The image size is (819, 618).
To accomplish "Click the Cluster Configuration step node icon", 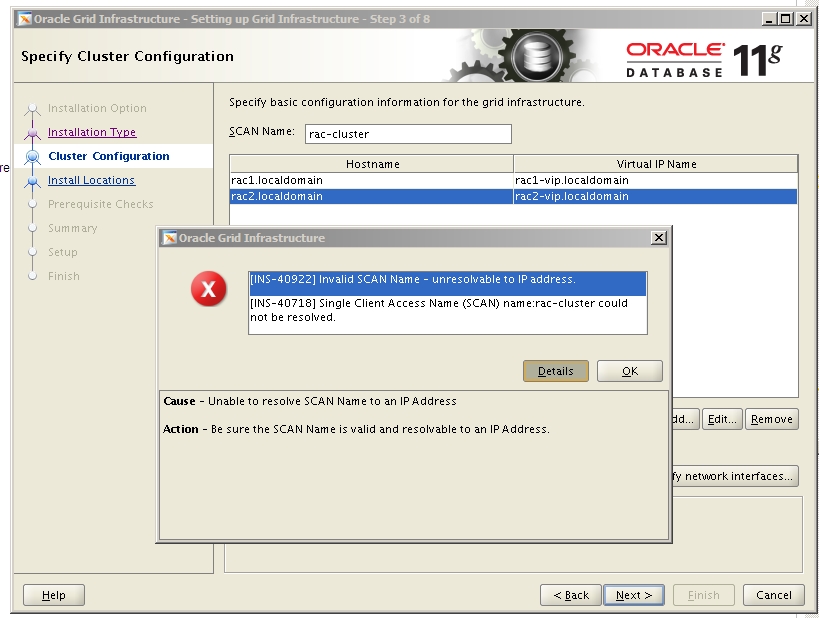I will pos(32,156).
